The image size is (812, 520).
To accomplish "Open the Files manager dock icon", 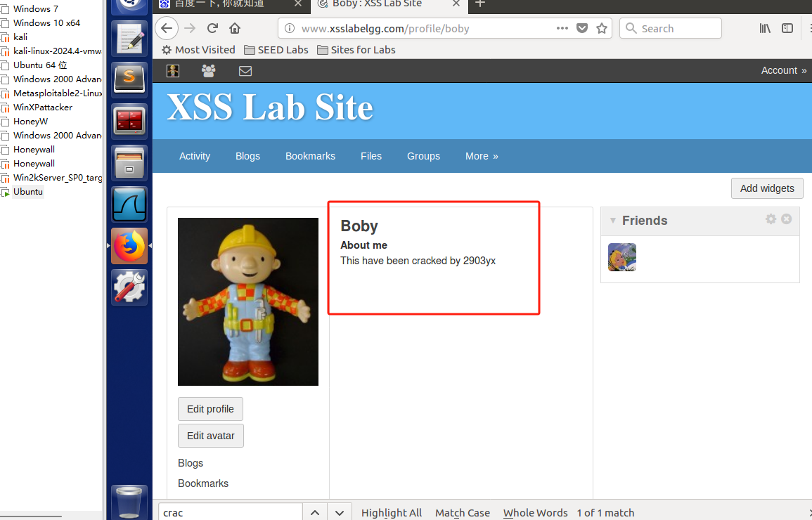I will pyautogui.click(x=129, y=162).
